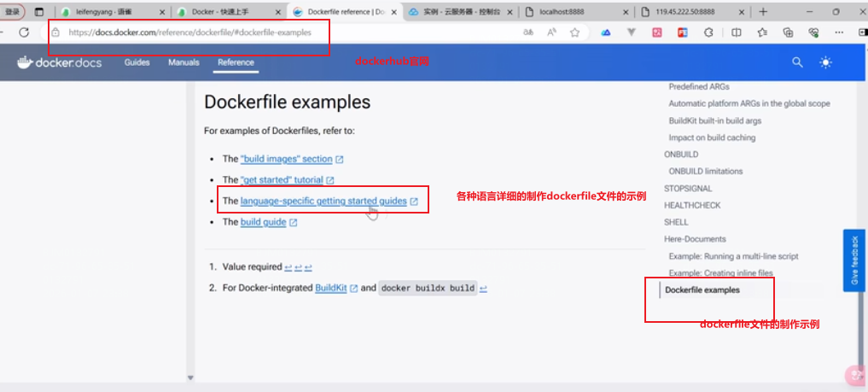The height and width of the screenshot is (392, 868).
Task: Jump to SHELL in sidebar
Action: [x=677, y=222]
